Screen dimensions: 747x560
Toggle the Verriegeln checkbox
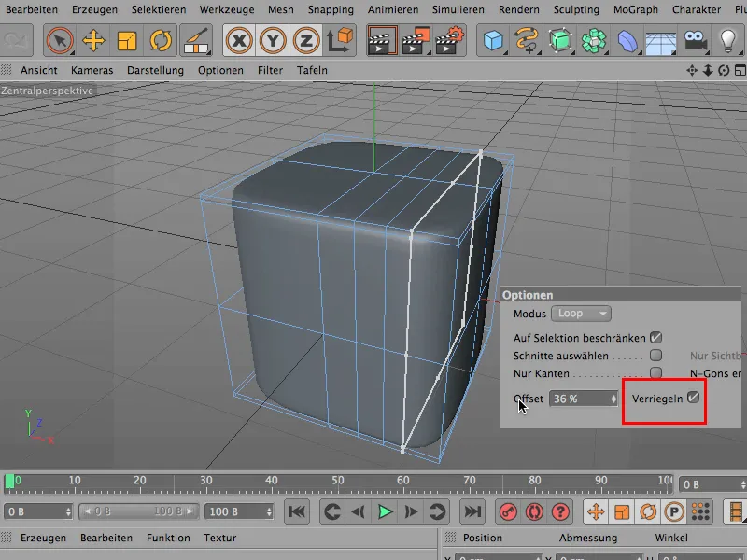pyautogui.click(x=693, y=398)
